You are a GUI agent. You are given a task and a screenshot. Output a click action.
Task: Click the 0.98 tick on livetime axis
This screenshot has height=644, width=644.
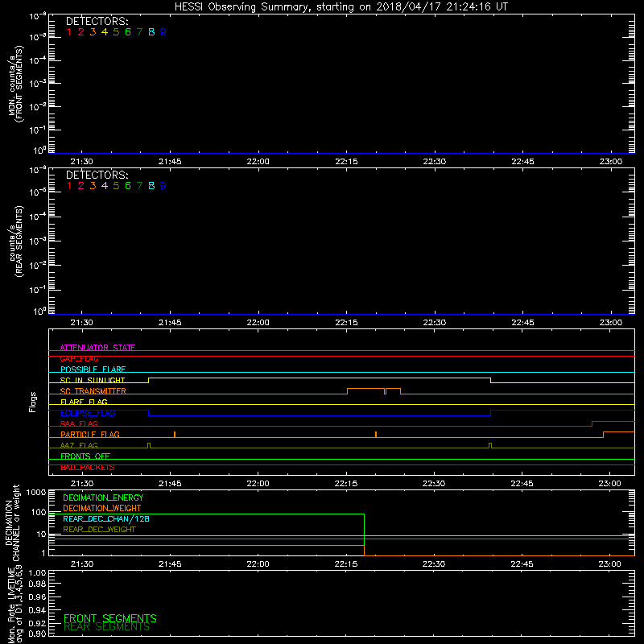[37, 584]
